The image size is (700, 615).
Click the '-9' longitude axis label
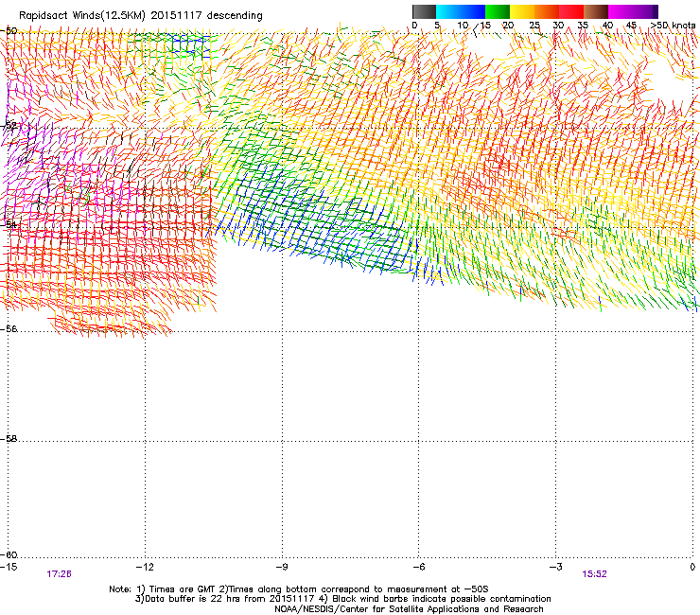(x=282, y=567)
